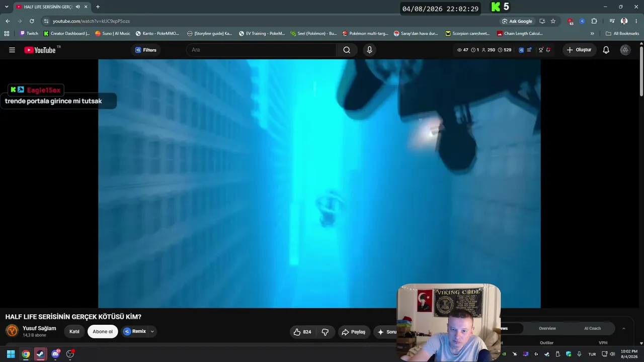Mute the tab using its speaker icon
This screenshot has height=362, width=644.
(77, 7)
